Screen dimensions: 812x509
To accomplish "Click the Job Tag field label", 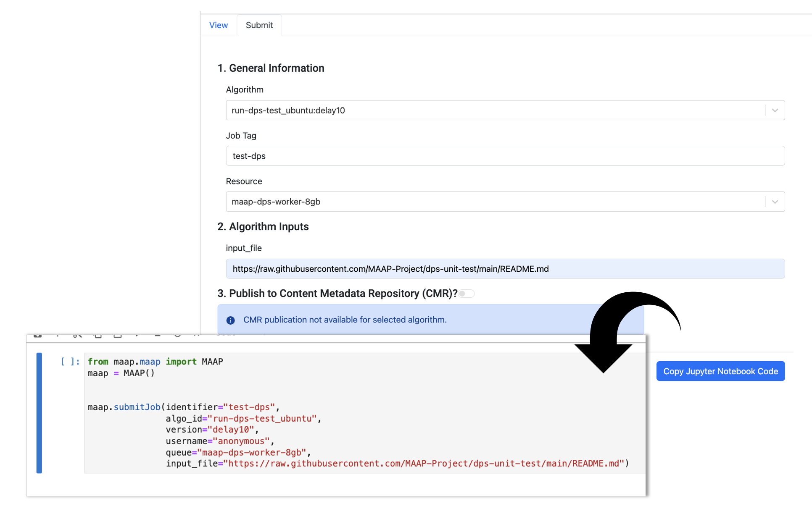I will point(241,136).
